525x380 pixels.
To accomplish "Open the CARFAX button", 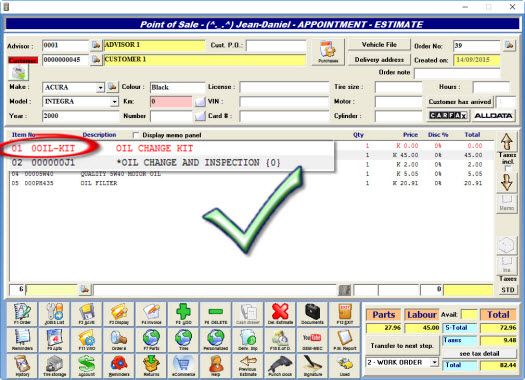I will [448, 116].
